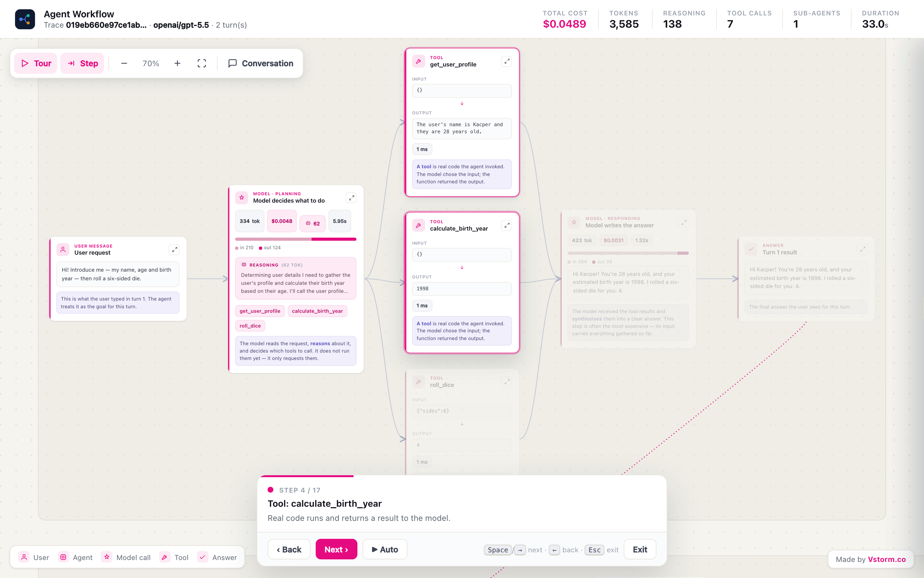Click the Tool Calls 7 value

tap(730, 24)
